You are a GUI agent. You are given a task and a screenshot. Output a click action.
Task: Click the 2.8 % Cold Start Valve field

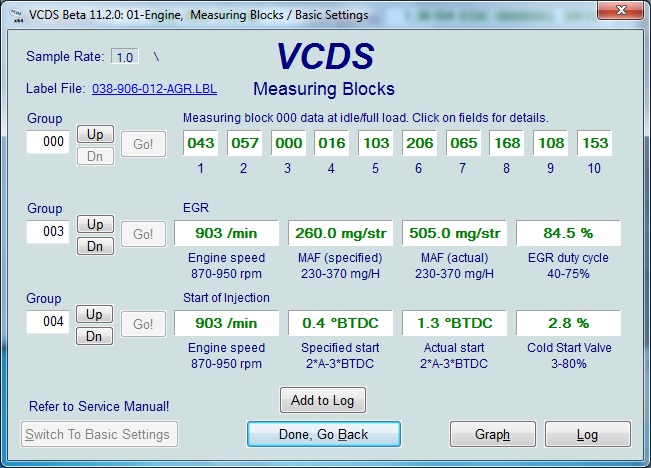(x=568, y=323)
